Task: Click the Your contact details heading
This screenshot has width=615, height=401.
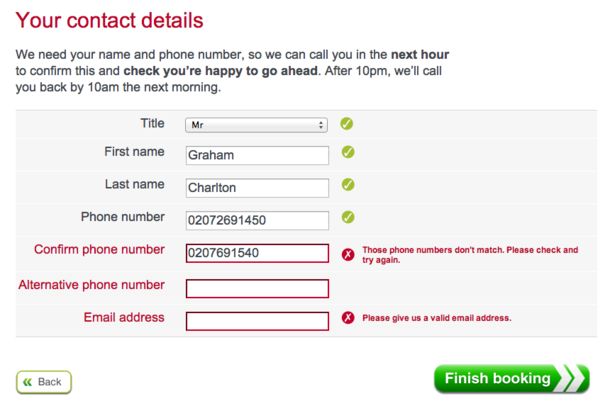Action: tap(110, 20)
